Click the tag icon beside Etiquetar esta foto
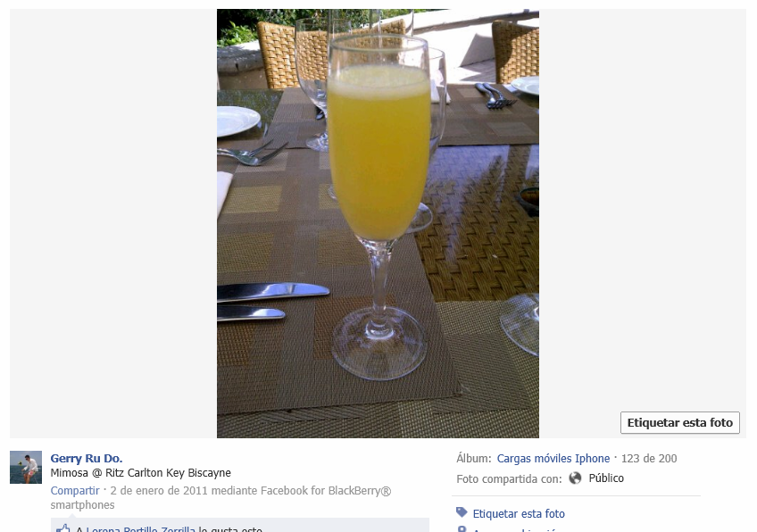 (462, 512)
